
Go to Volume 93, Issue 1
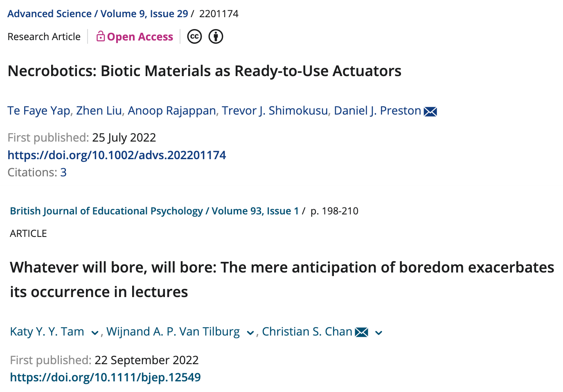[x=255, y=211]
